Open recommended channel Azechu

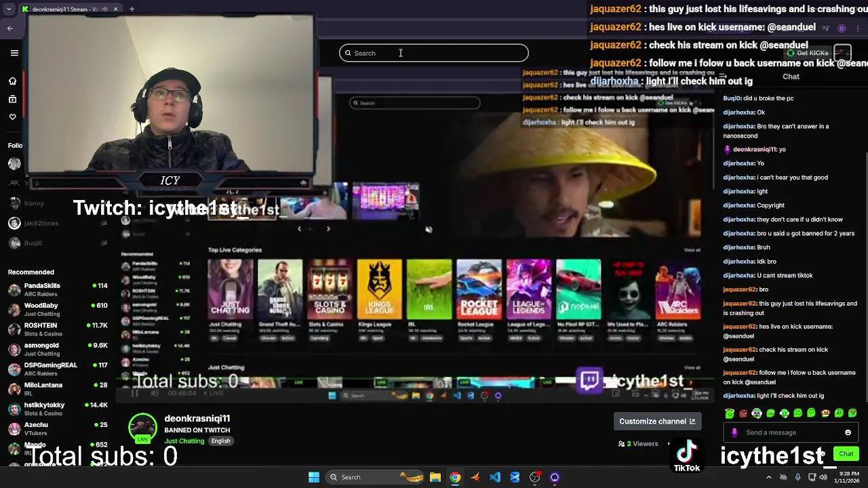58,428
